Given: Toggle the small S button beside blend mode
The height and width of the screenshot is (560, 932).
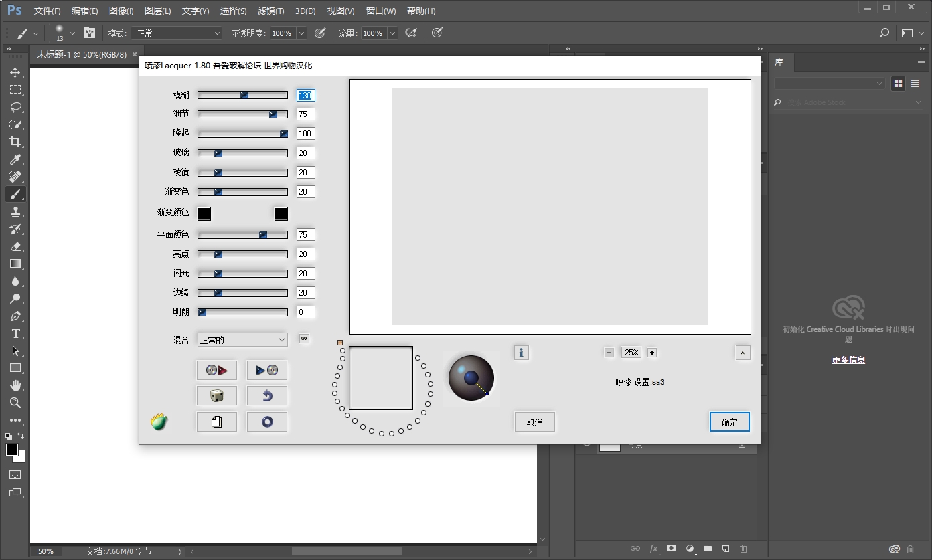Looking at the screenshot, I should [304, 339].
